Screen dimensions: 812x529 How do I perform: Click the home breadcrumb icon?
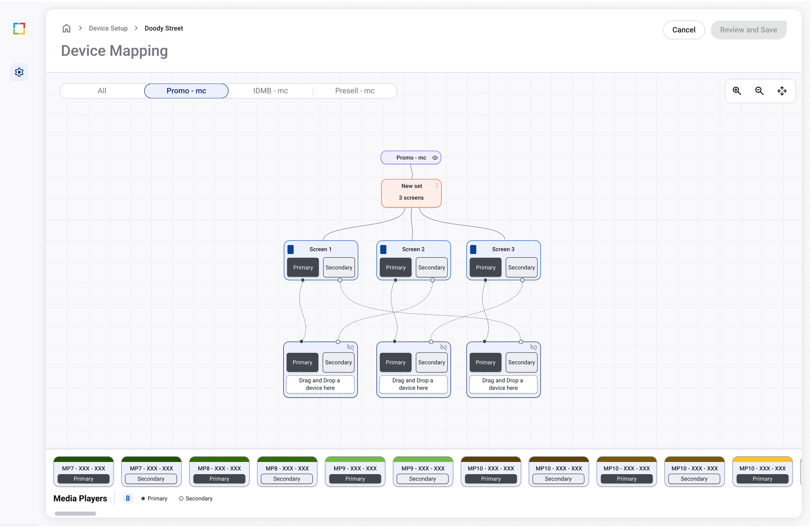pos(66,28)
